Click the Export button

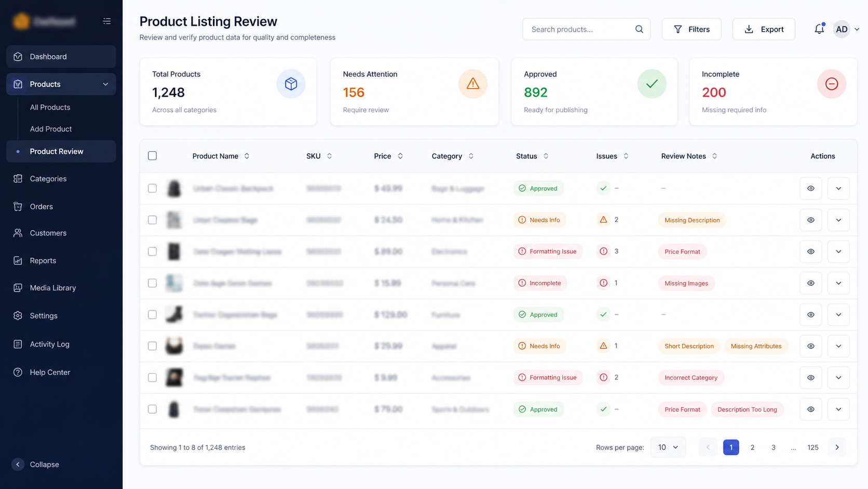[x=764, y=29]
